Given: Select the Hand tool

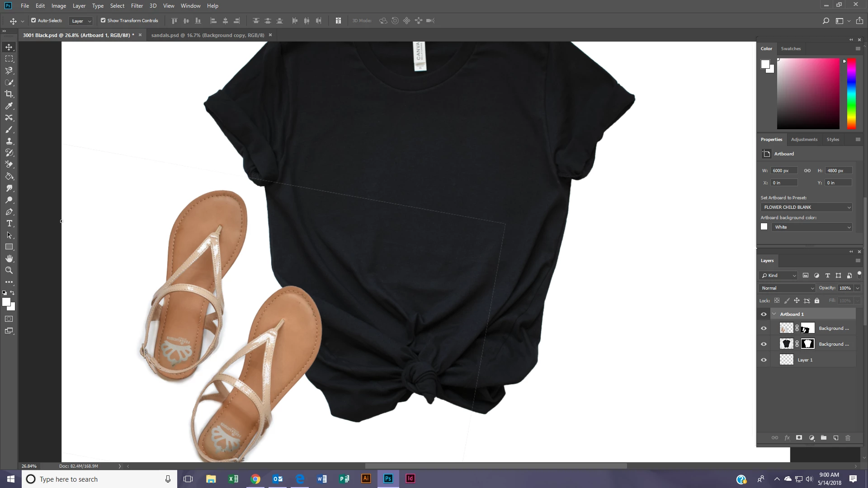Looking at the screenshot, I should point(9,258).
